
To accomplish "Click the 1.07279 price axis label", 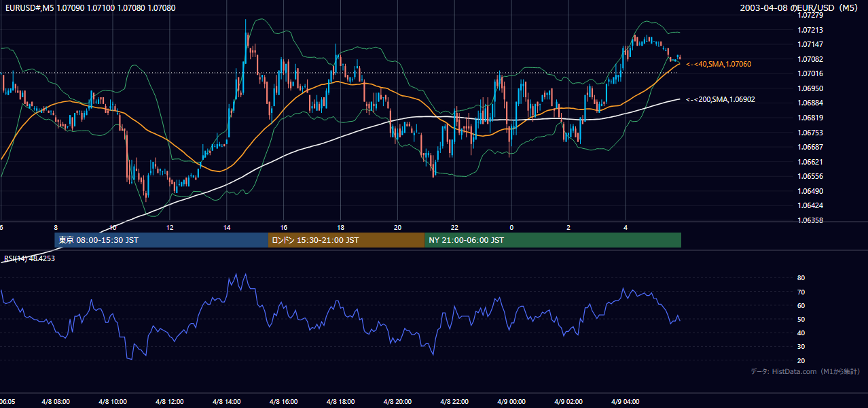I will (x=810, y=15).
